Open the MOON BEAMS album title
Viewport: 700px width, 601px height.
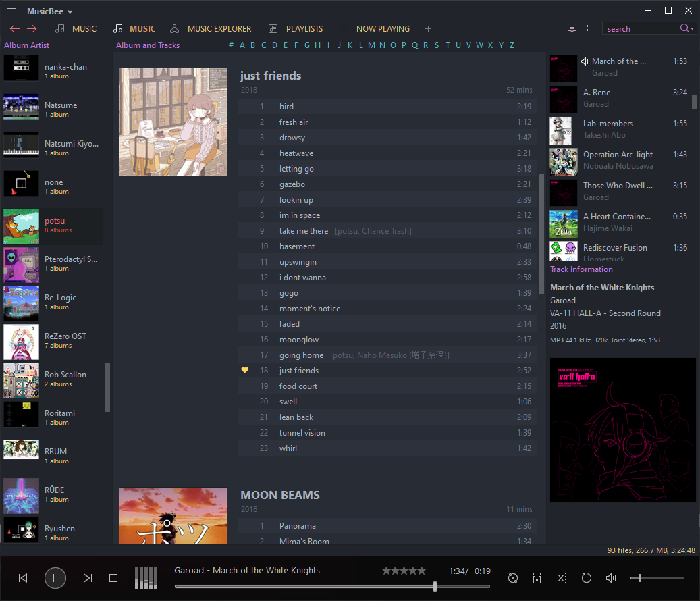coord(280,495)
